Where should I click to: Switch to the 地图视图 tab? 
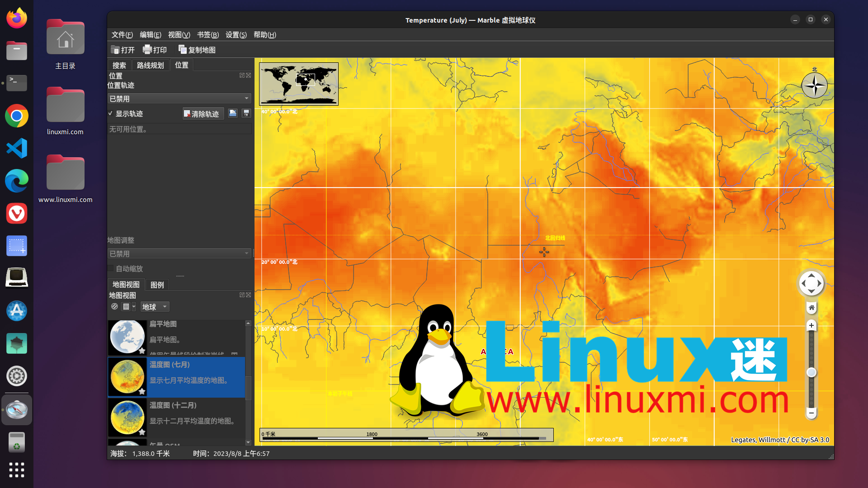(x=126, y=284)
